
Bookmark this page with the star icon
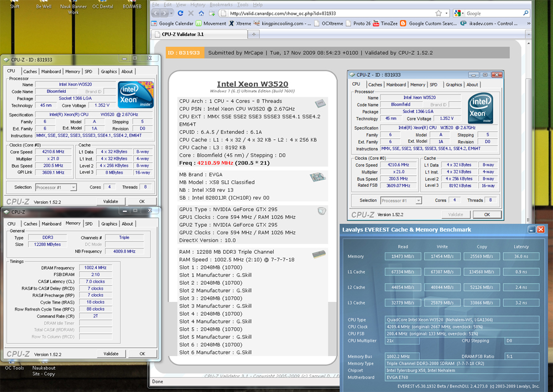coord(439,13)
